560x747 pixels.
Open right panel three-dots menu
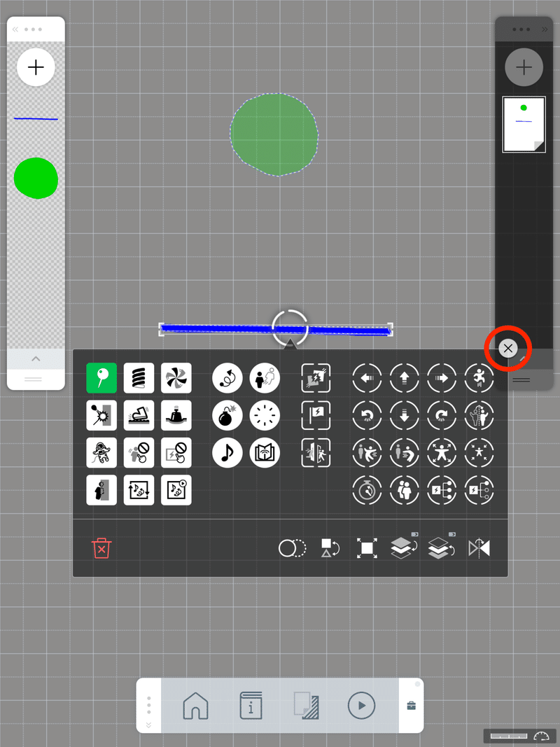point(521,29)
